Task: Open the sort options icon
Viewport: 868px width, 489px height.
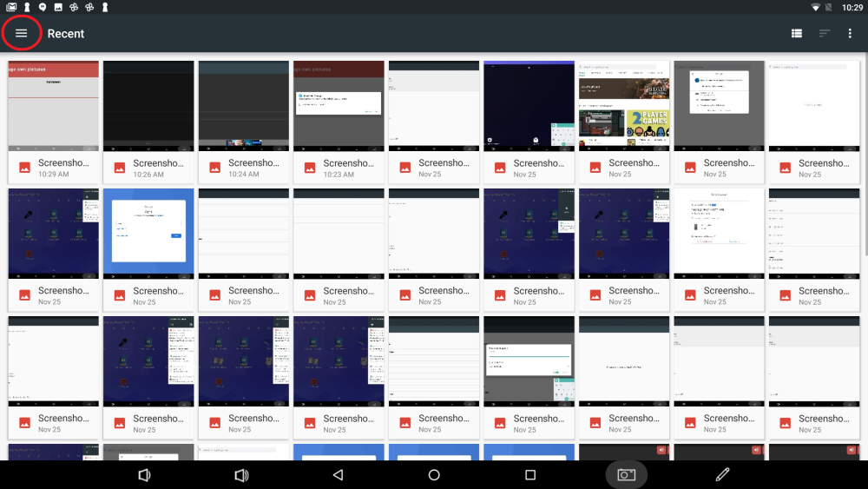Action: tap(825, 33)
